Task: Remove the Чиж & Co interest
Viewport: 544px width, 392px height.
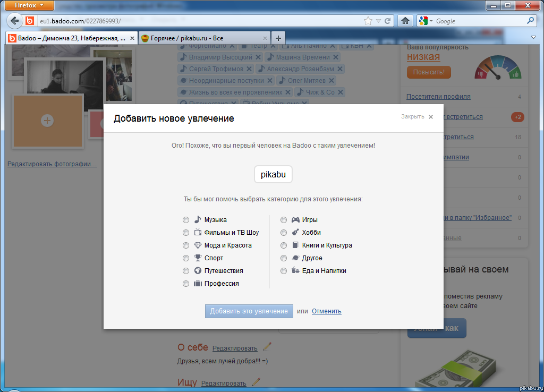Action: (x=341, y=92)
